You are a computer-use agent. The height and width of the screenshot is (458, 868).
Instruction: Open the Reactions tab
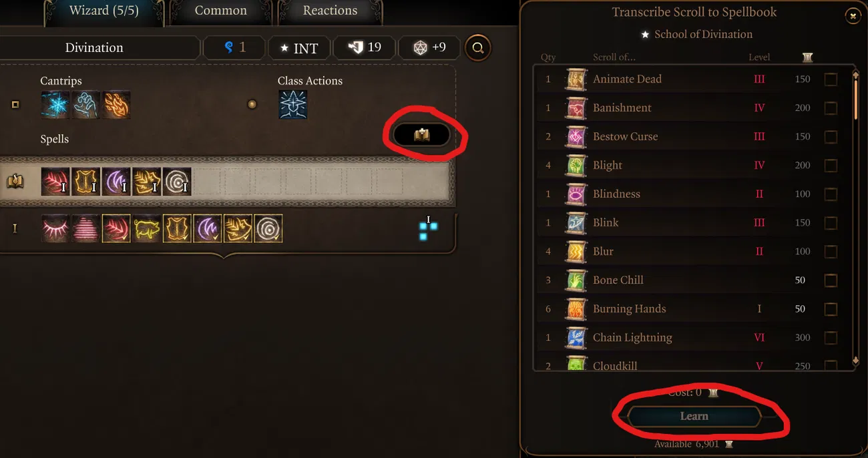[330, 11]
